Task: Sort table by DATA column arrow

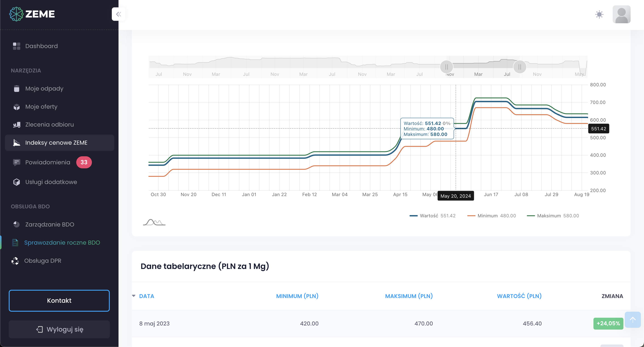Action: click(134, 296)
